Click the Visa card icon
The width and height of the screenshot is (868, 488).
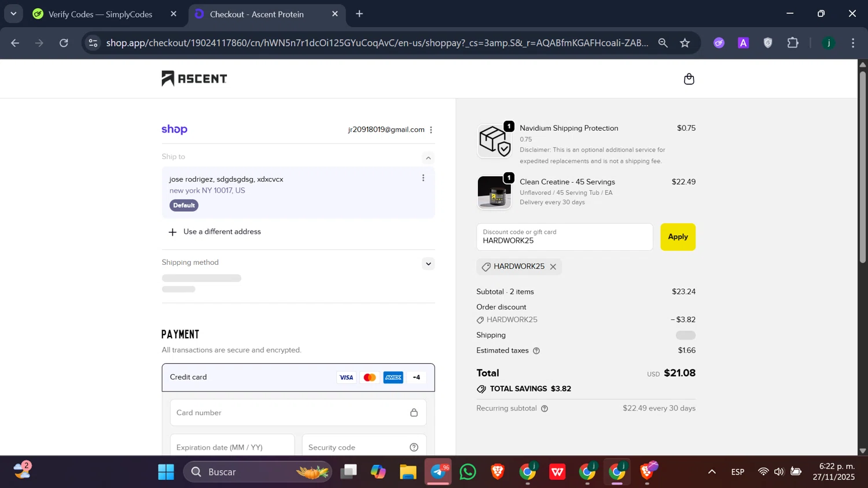[346, 378]
